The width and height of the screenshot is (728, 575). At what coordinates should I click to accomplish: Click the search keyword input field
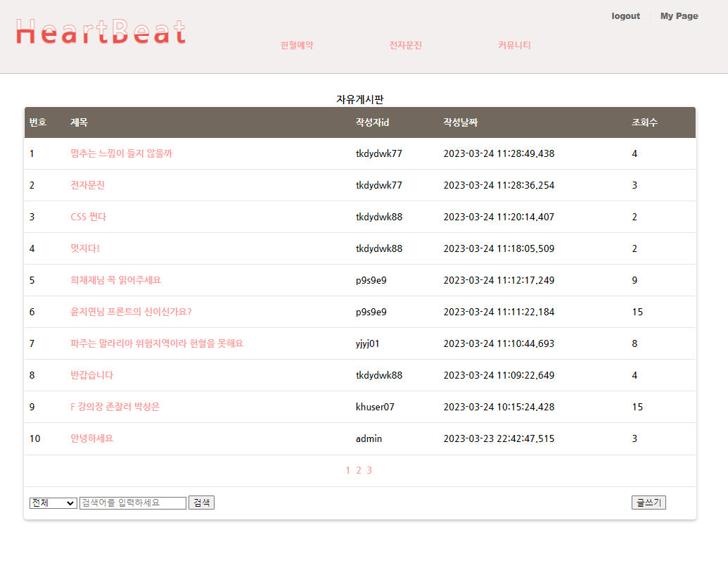click(133, 503)
